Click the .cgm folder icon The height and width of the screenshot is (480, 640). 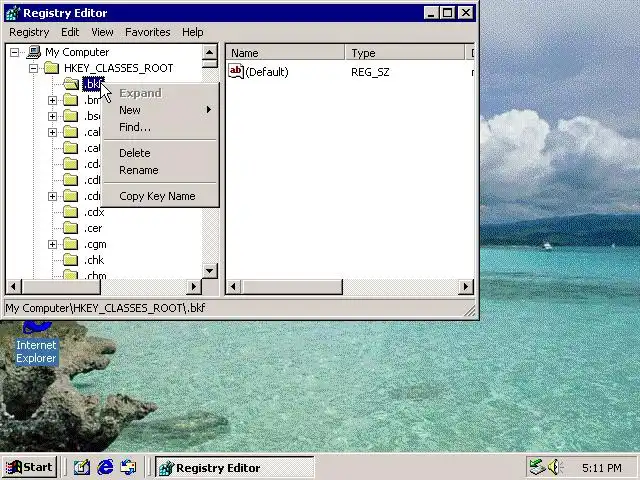tap(70, 244)
